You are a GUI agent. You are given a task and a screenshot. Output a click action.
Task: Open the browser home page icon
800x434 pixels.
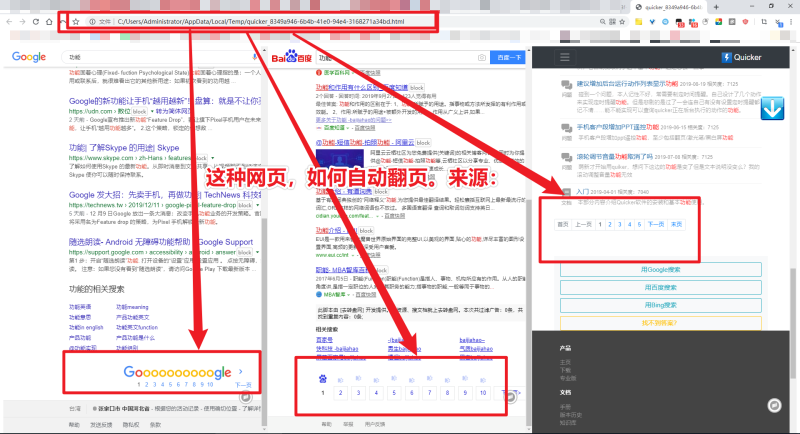(x=49, y=22)
